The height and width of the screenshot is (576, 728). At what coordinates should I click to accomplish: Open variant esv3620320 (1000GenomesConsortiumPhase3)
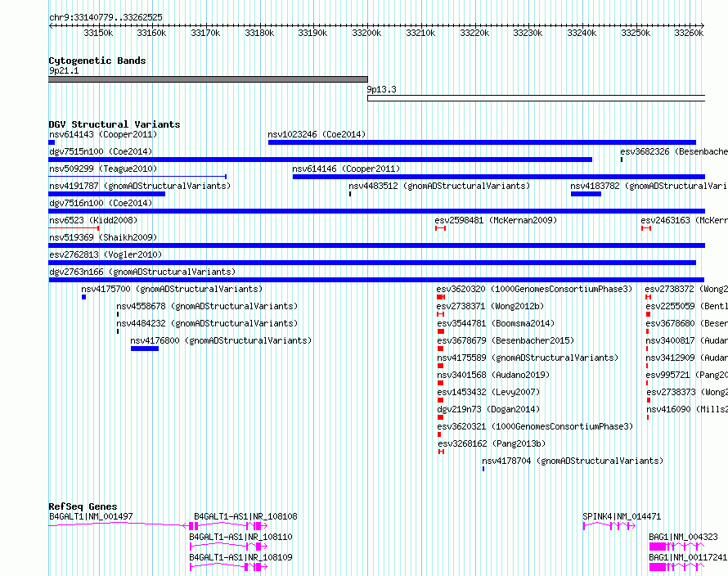tap(534, 289)
